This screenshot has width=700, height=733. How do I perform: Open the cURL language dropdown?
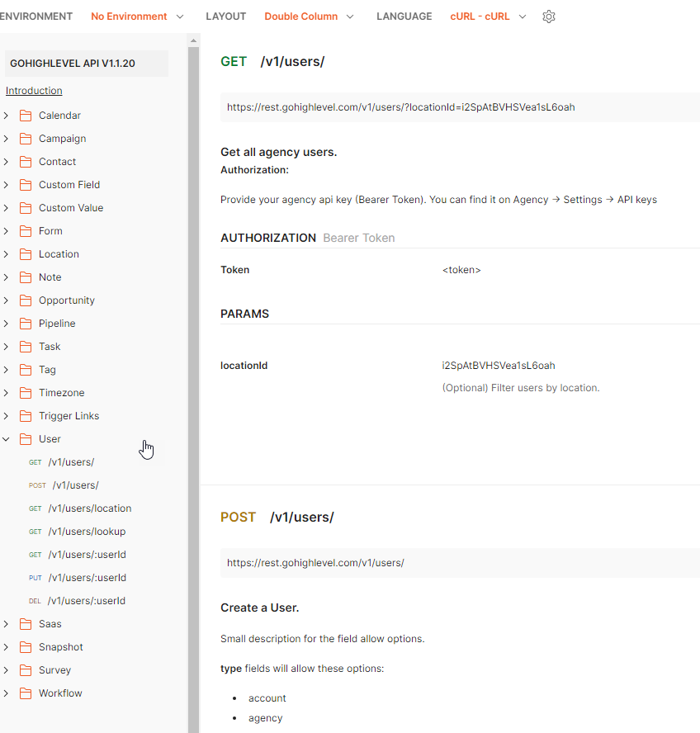pos(488,17)
